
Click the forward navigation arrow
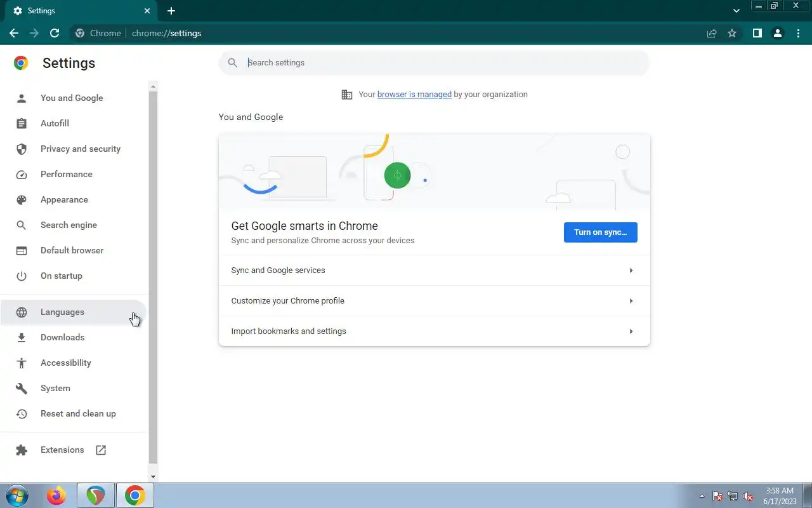click(x=34, y=33)
